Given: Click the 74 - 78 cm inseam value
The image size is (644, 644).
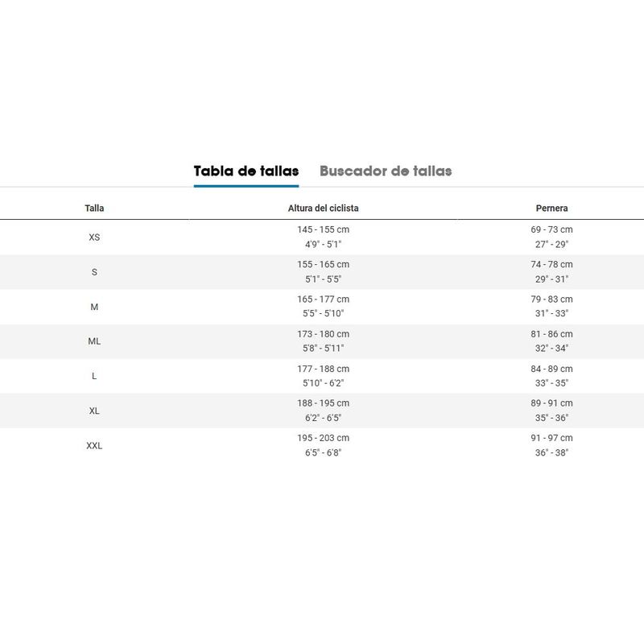Looking at the screenshot, I should (551, 265).
